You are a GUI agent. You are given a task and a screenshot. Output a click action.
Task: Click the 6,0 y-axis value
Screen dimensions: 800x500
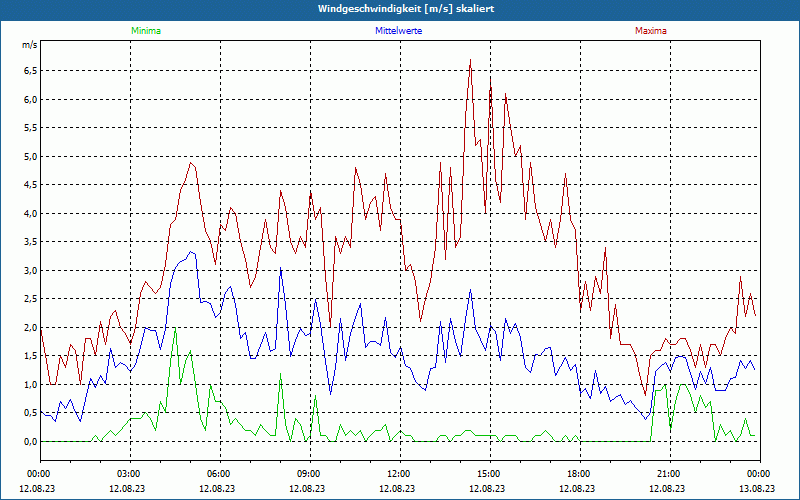[30, 99]
